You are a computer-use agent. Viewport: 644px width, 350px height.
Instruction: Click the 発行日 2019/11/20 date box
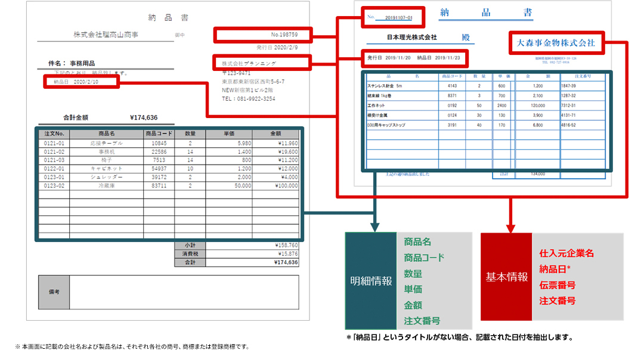(414, 58)
